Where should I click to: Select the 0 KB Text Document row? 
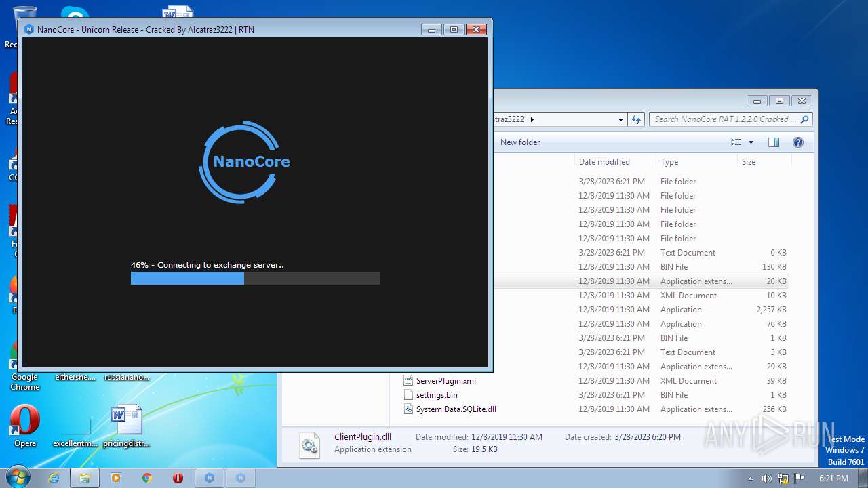click(642, 253)
